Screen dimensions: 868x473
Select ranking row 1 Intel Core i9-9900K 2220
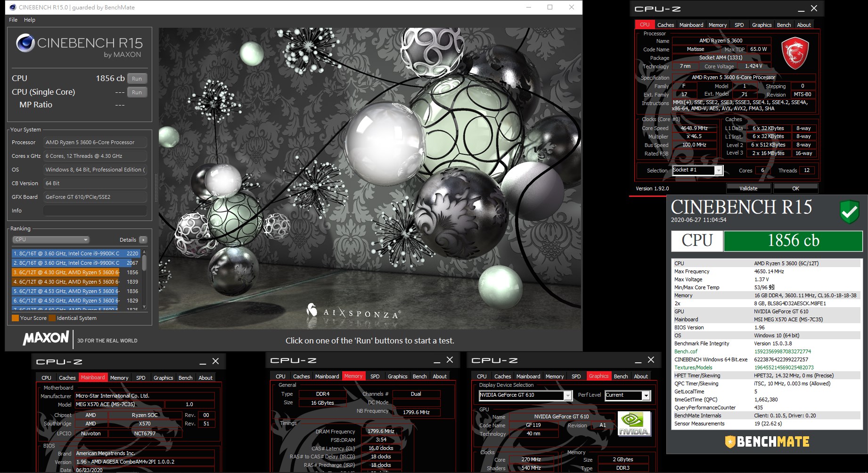click(76, 253)
